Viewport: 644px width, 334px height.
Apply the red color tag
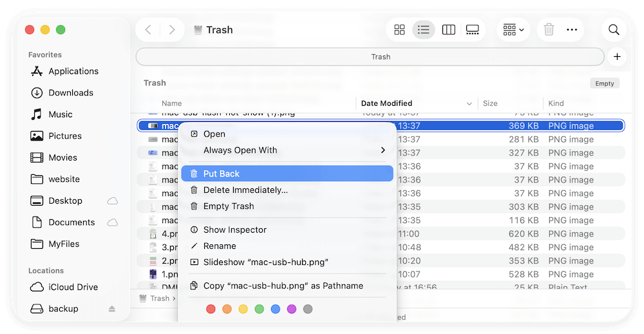211,309
